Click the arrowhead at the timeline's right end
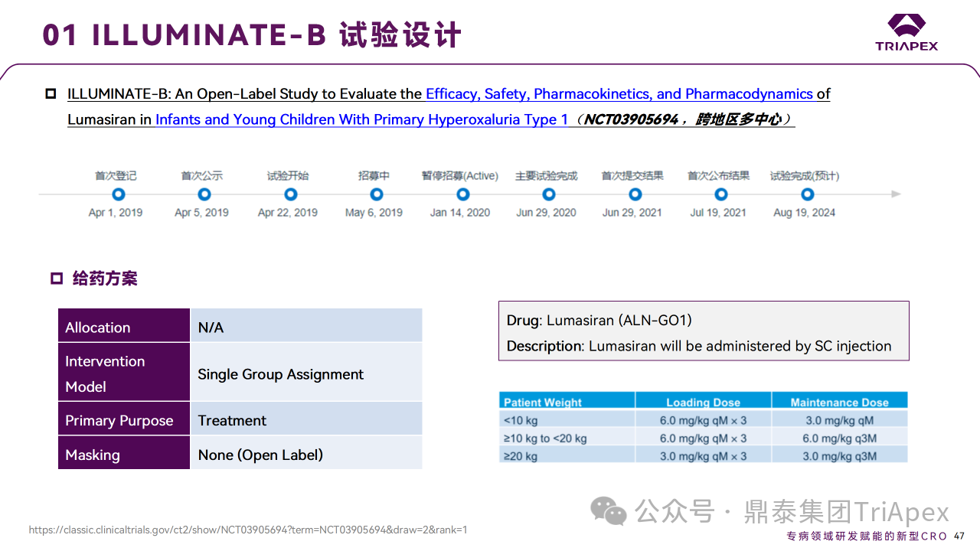Image resolution: width=980 pixels, height=551 pixels. 896,194
